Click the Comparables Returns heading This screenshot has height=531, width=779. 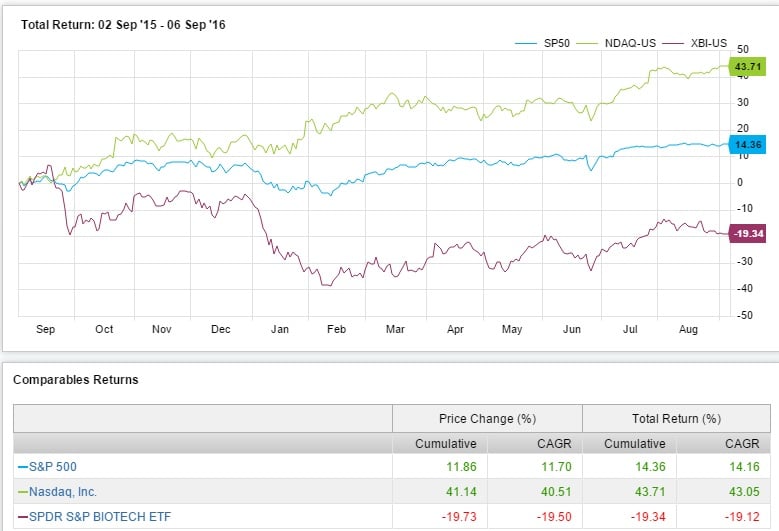click(x=75, y=379)
